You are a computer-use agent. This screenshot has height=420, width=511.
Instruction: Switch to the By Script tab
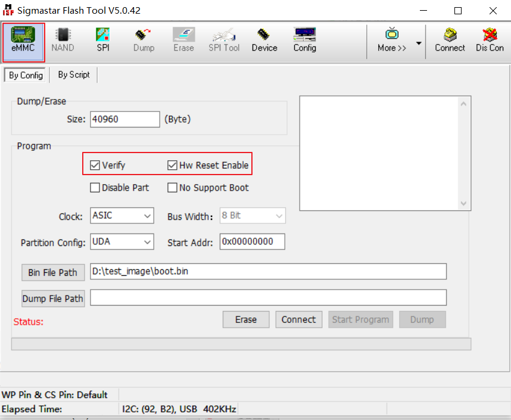tap(74, 75)
